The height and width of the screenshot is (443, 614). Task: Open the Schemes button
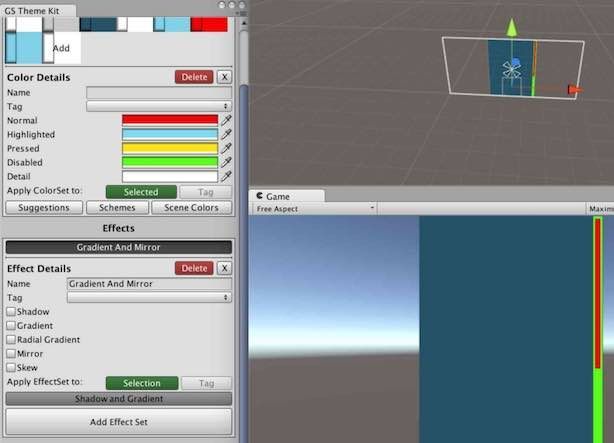point(117,208)
